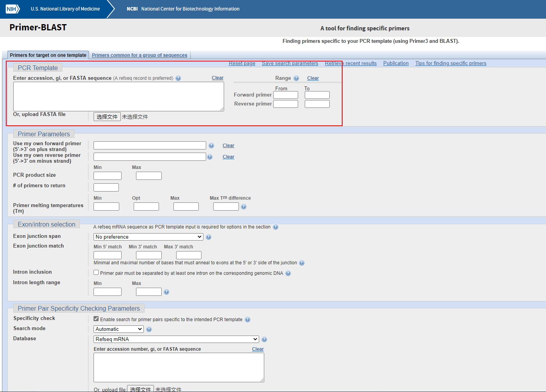Screen dimensions: 546x392
Task: Open Tips for finding specific primers link
Action: click(451, 63)
